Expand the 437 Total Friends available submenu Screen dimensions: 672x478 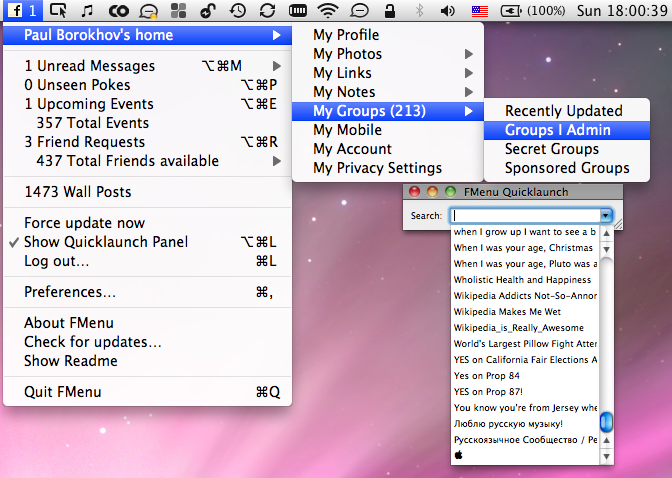coord(147,161)
